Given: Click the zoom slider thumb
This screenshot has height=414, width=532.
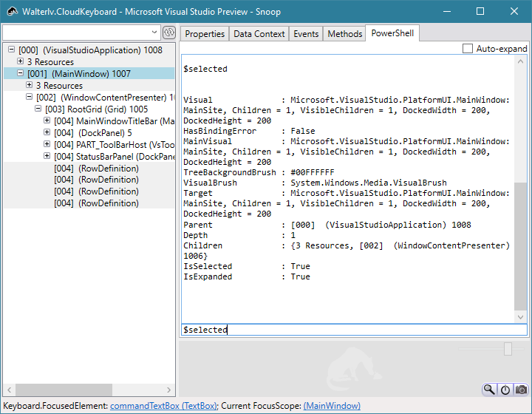Looking at the screenshot, I should [508, 349].
